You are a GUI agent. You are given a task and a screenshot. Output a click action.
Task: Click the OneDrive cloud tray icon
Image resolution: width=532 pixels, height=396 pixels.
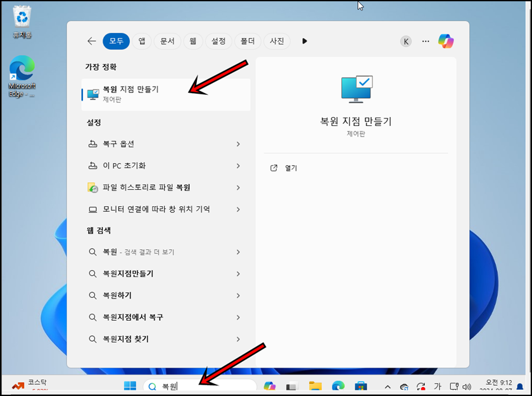[404, 387]
